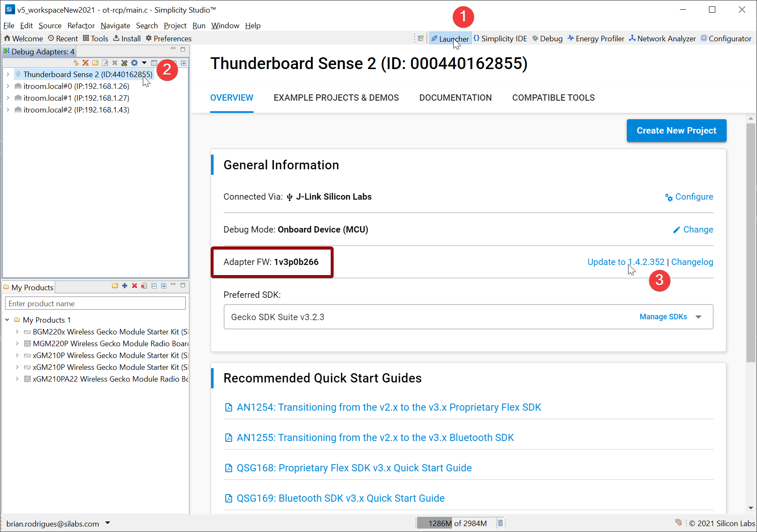Open the account dropdown beside brian.rodrigues@silabs.com
The height and width of the screenshot is (532, 757).
[107, 523]
